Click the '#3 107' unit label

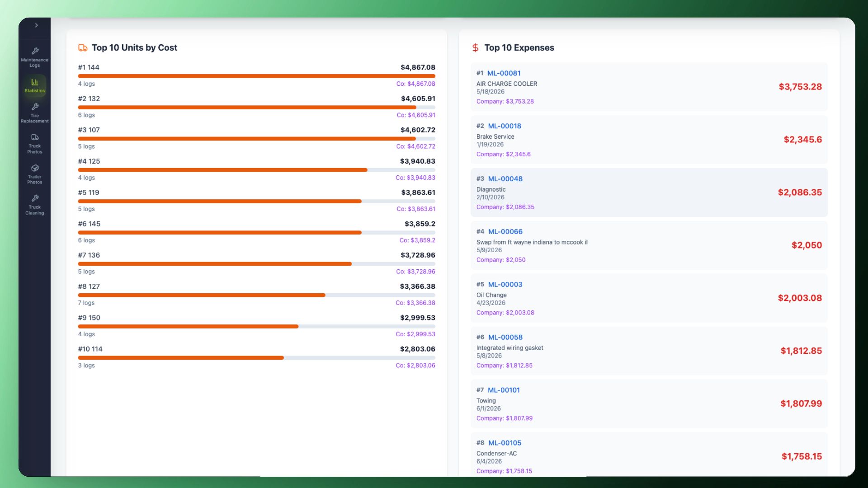(x=89, y=130)
